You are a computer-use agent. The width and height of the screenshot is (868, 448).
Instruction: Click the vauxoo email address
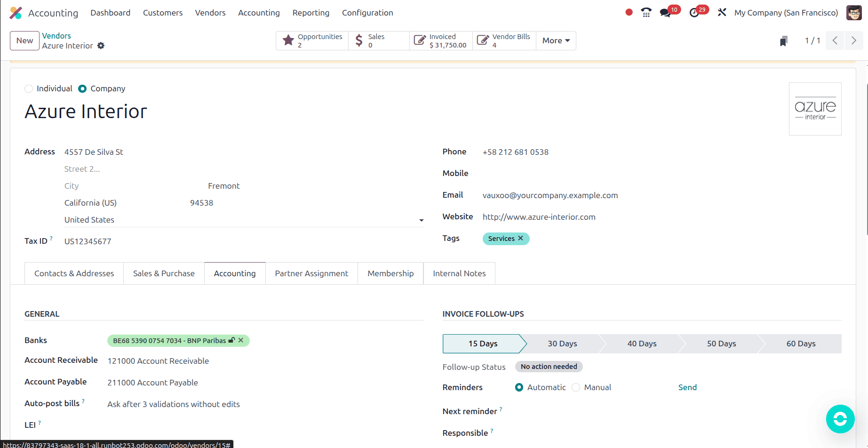click(550, 195)
